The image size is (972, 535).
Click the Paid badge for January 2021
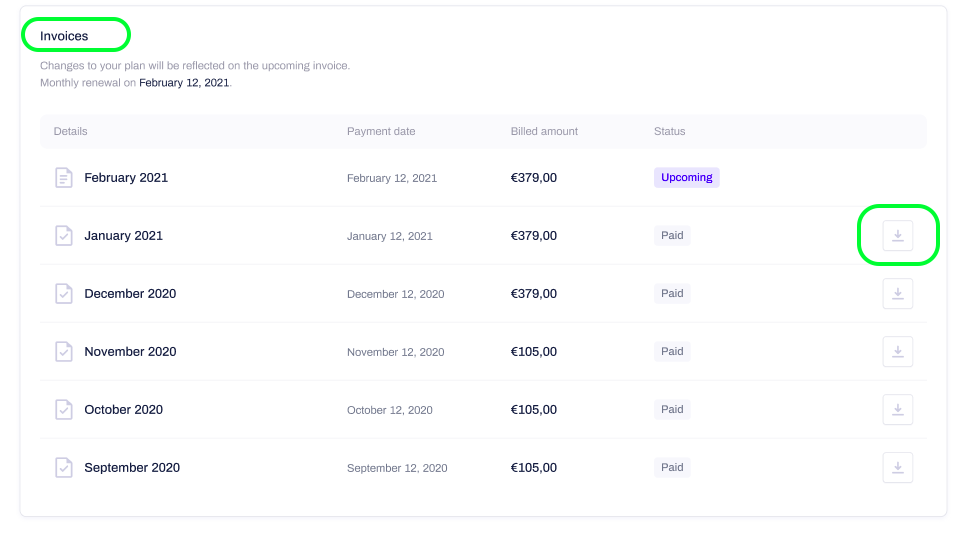click(672, 236)
